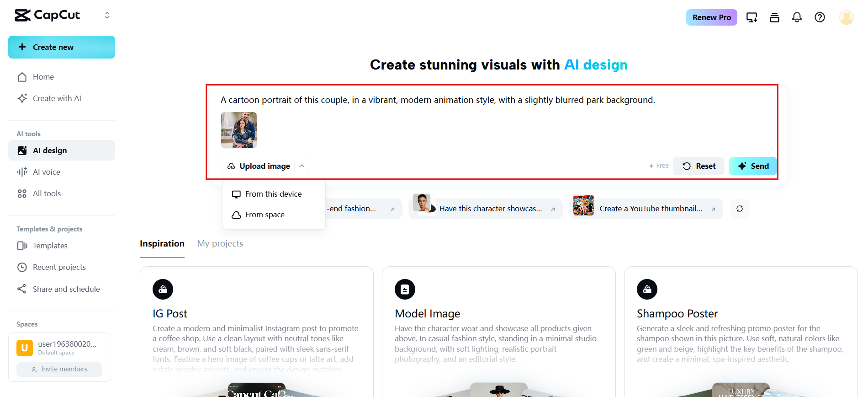Click the uploaded couple photo thumbnail
Screen dimensions: 868x397
(239, 130)
